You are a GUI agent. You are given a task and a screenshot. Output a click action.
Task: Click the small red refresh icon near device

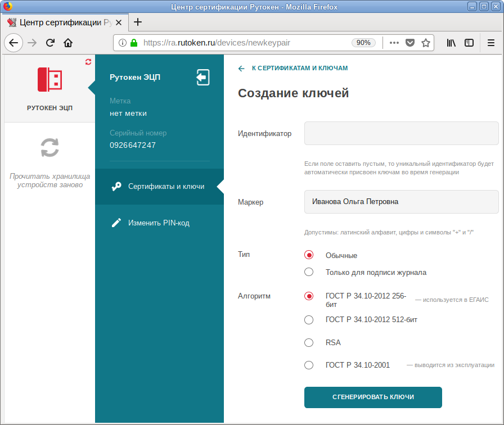click(88, 62)
